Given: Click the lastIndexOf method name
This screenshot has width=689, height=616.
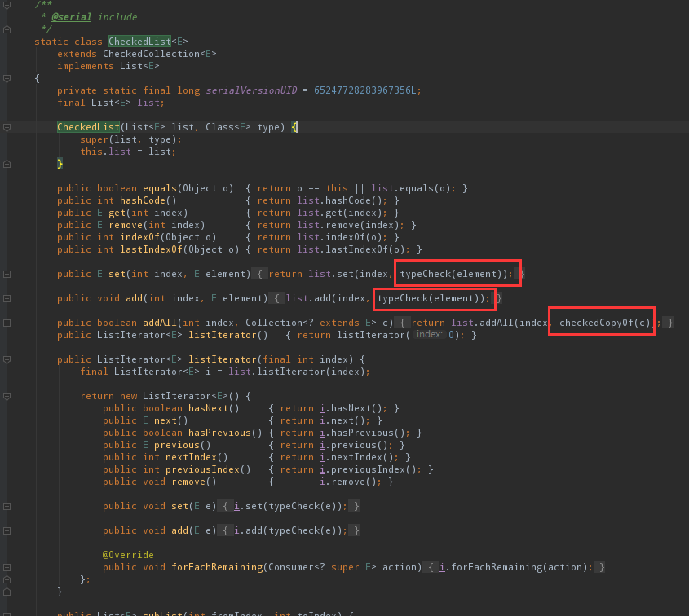Looking at the screenshot, I should point(151,249).
